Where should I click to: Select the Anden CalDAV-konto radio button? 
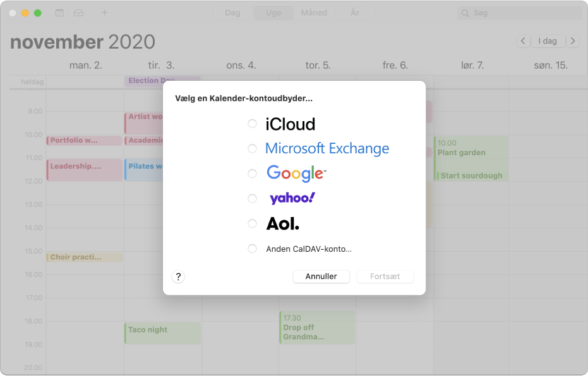[x=253, y=249]
